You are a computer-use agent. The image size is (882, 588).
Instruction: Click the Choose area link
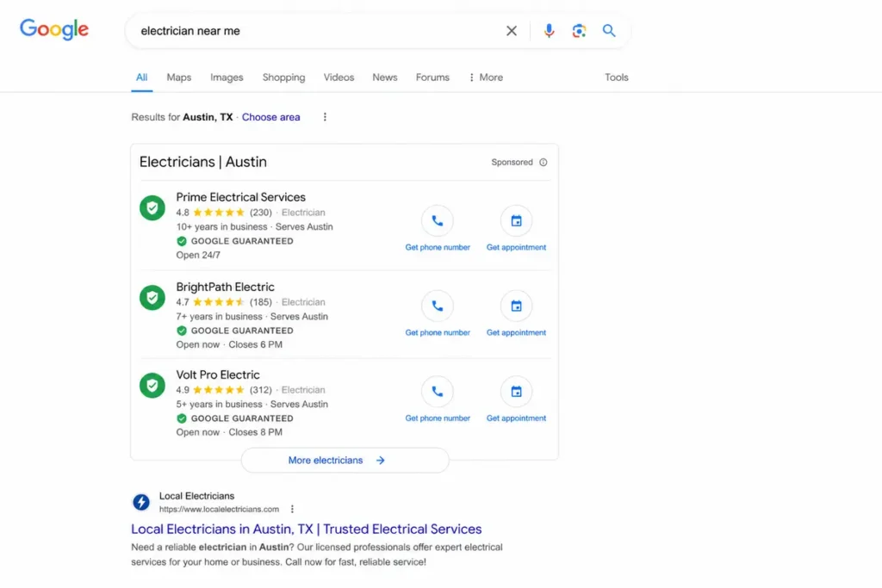(270, 117)
